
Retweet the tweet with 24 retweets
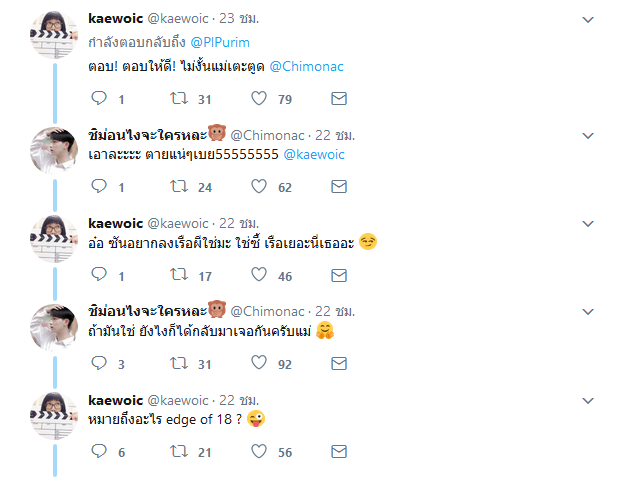click(180, 186)
